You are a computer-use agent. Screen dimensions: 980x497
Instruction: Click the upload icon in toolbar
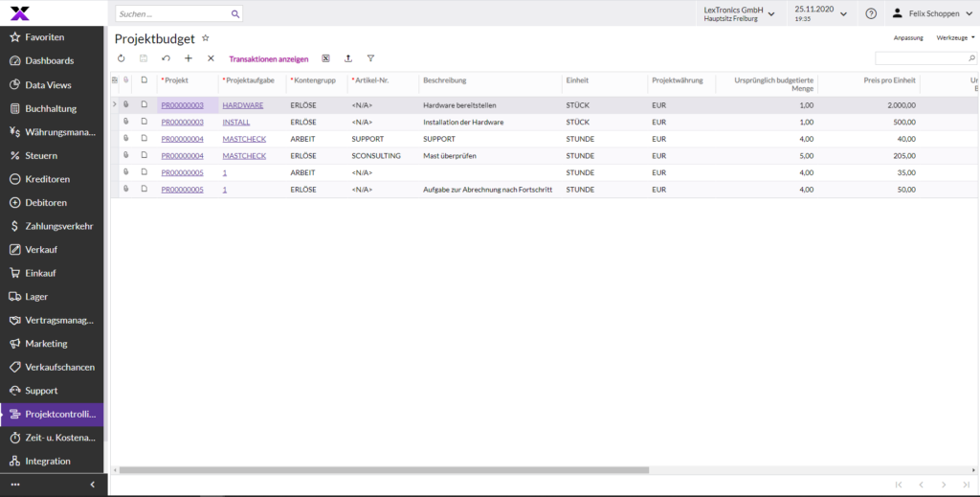pos(348,58)
